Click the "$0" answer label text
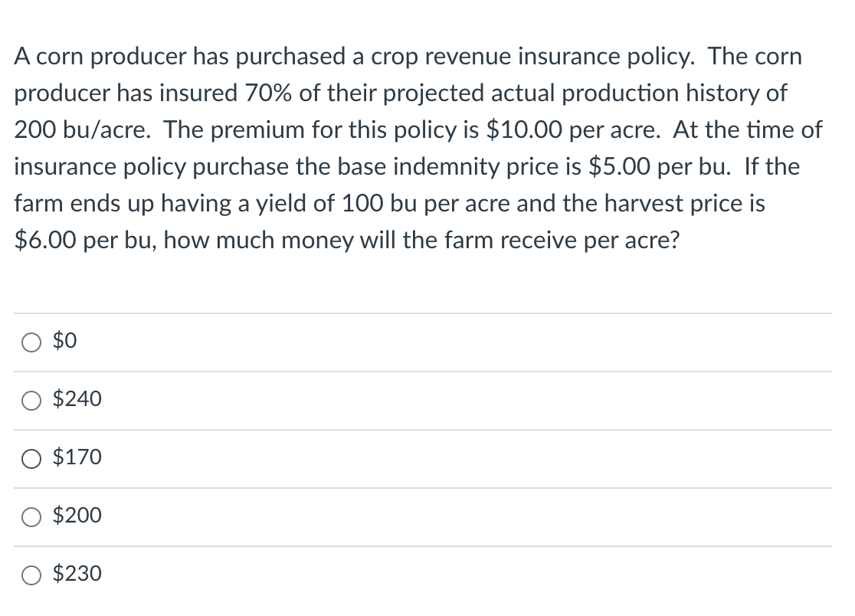This screenshot has width=855, height=616. pyautogui.click(x=65, y=342)
